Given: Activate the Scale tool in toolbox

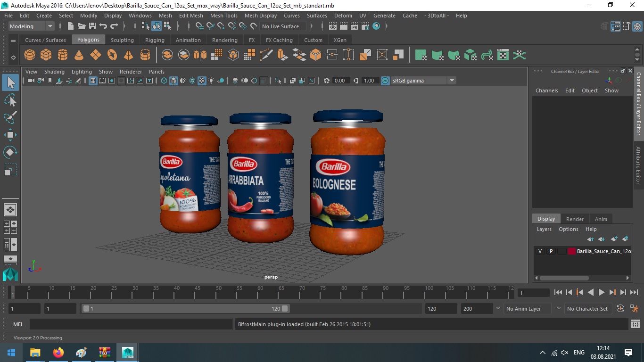Looking at the screenshot, I should (10, 169).
